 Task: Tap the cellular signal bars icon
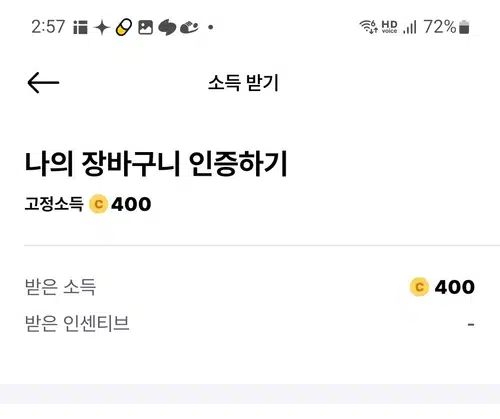[x=410, y=27]
